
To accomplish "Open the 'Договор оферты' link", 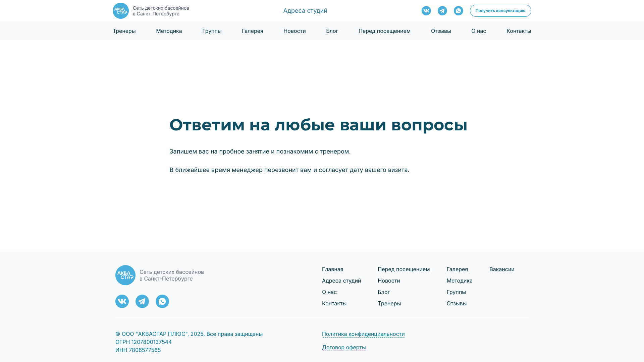I will click(x=344, y=347).
